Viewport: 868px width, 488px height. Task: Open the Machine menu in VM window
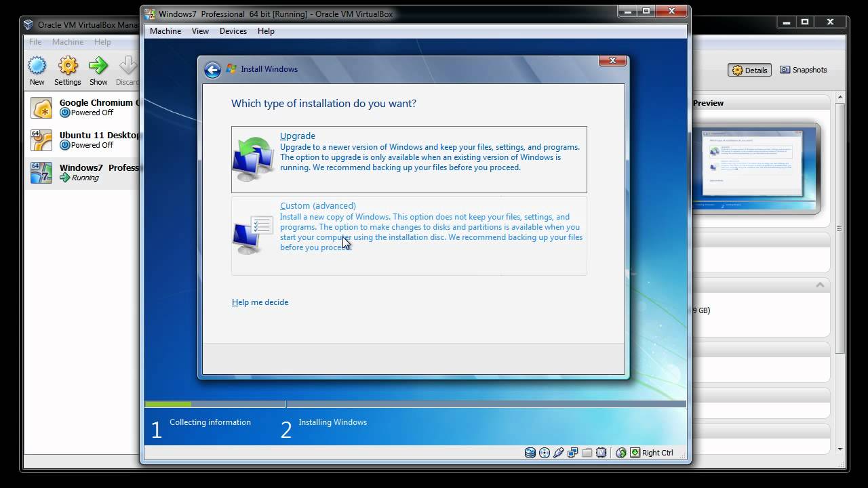[x=165, y=31]
